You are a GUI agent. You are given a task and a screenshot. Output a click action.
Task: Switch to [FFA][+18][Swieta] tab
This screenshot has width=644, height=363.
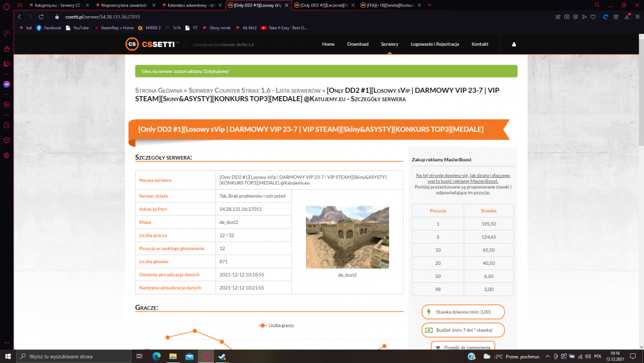[390, 5]
